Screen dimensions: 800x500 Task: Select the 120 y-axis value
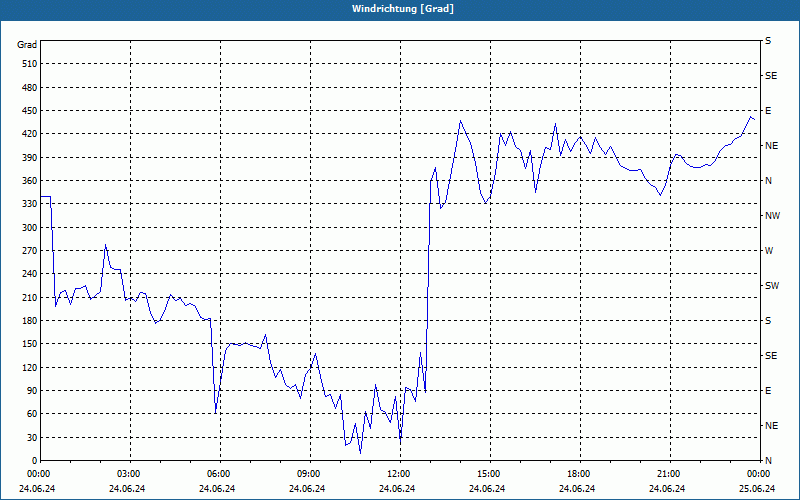[x=30, y=367]
